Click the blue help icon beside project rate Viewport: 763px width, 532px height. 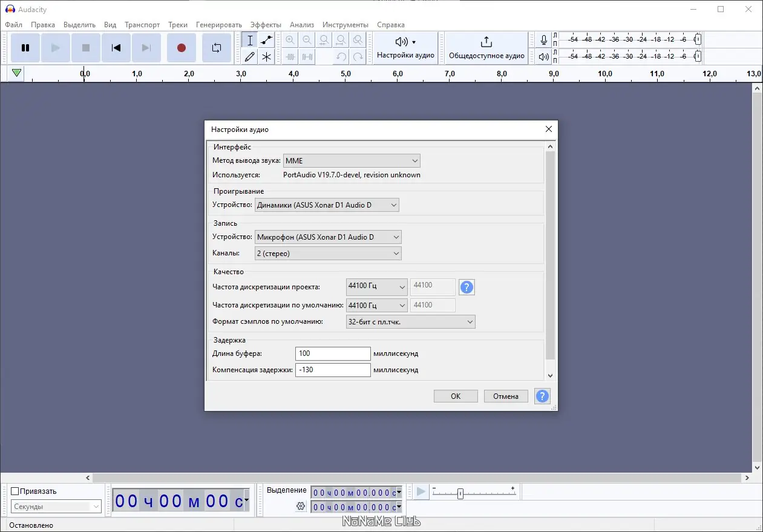pyautogui.click(x=467, y=287)
